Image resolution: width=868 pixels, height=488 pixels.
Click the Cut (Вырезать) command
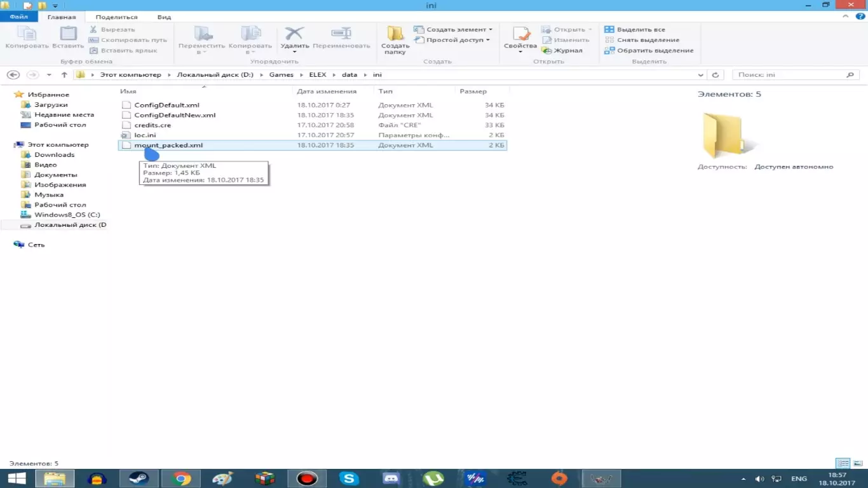[x=112, y=29]
